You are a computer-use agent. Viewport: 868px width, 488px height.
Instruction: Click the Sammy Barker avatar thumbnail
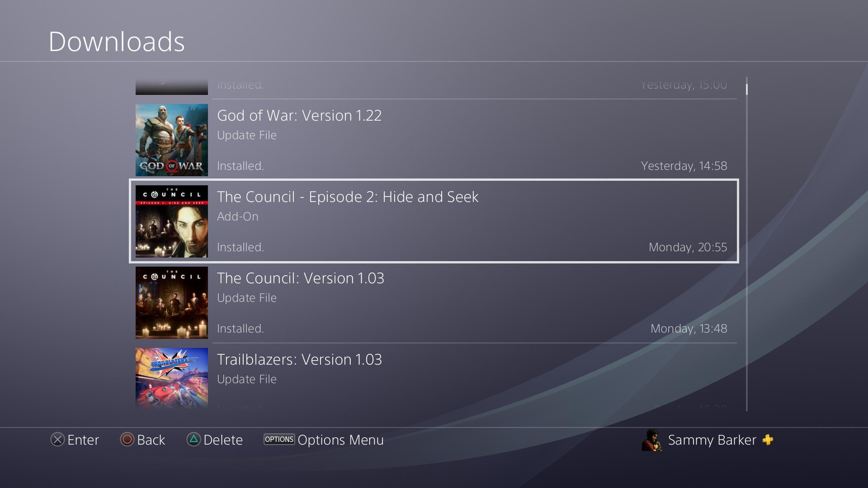[651, 439]
